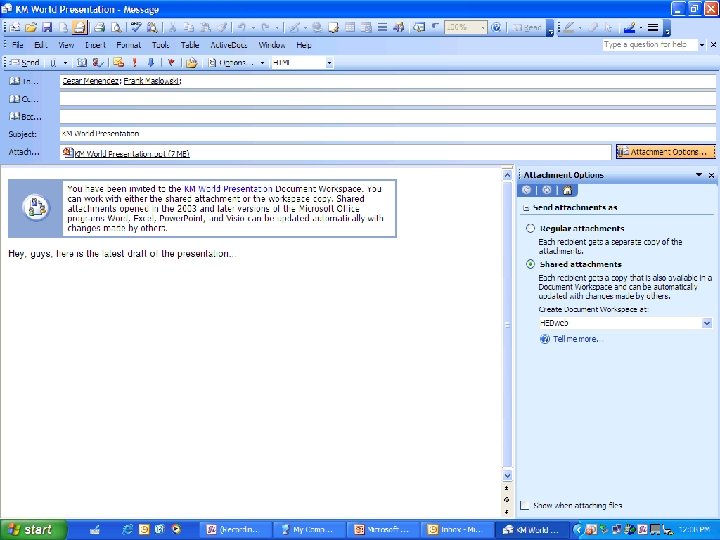The height and width of the screenshot is (540, 720).
Task: Click the Home icon in the Attachment Options pane
Action: click(567, 190)
